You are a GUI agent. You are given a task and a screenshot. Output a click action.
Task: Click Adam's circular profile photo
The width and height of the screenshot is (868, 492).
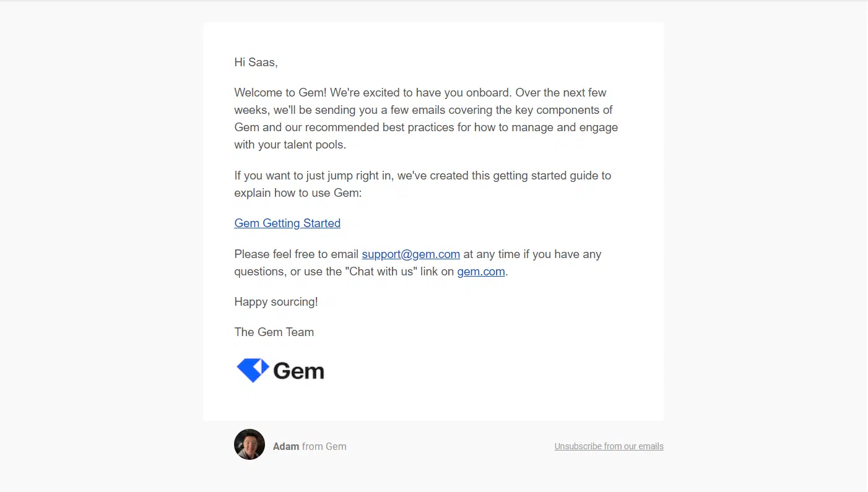coord(250,444)
